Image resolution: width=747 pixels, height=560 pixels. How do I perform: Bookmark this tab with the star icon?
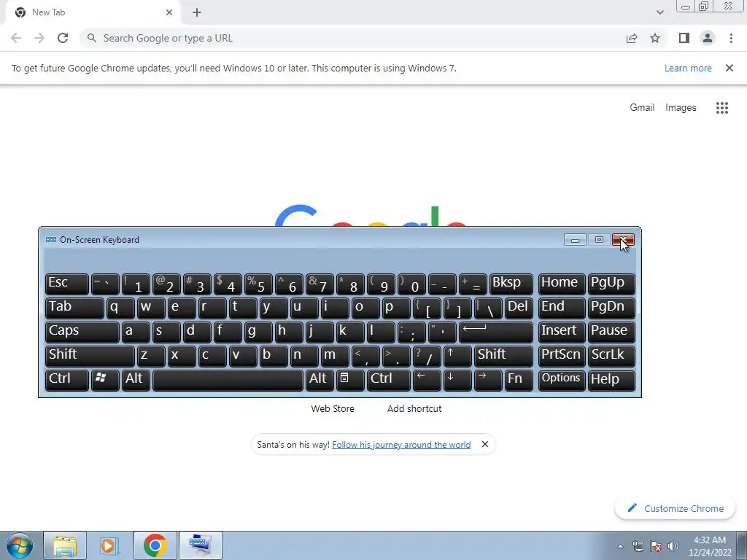655,38
